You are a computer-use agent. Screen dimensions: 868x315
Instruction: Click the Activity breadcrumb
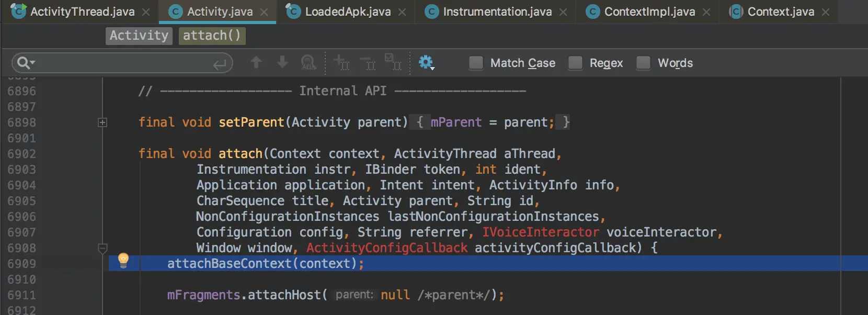(139, 36)
